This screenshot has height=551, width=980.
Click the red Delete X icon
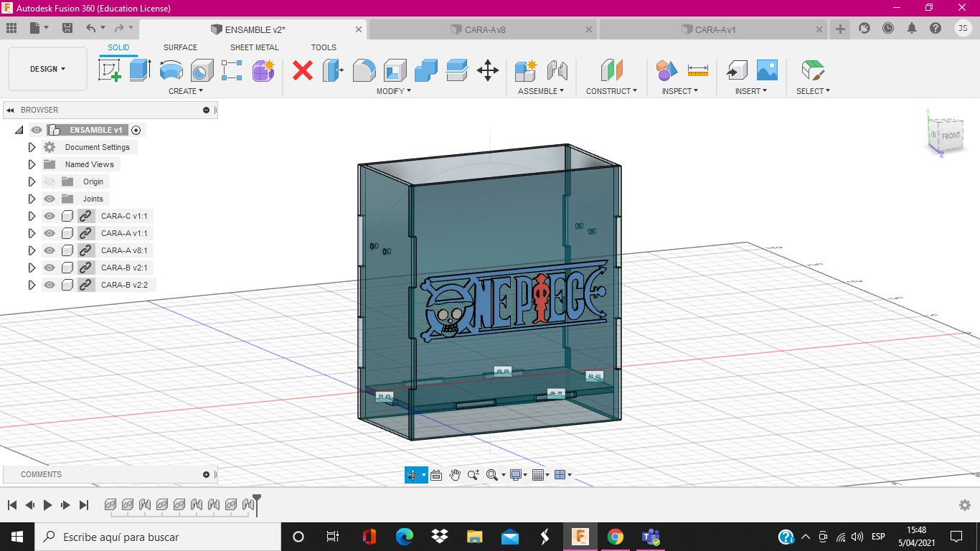[303, 70]
